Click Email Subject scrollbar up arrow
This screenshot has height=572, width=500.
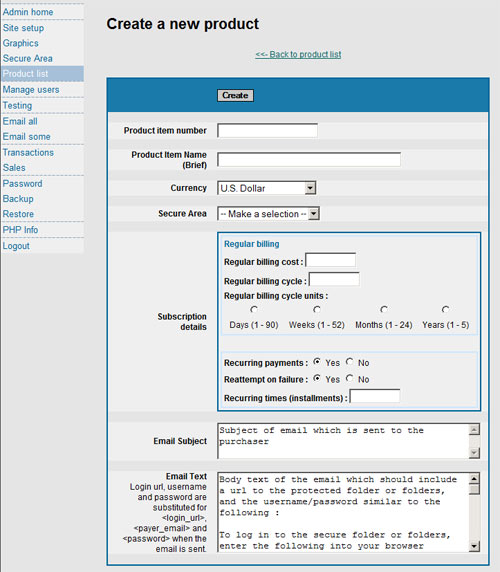[x=474, y=430]
